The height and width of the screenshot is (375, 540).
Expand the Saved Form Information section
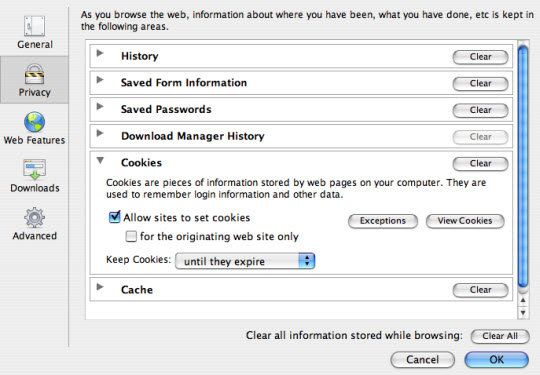(x=100, y=80)
